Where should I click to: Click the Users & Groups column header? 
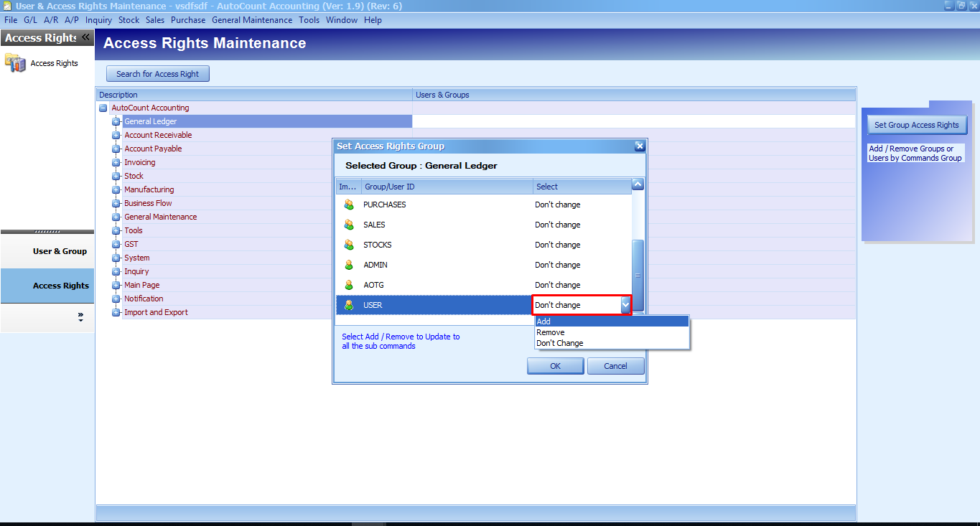pos(635,95)
